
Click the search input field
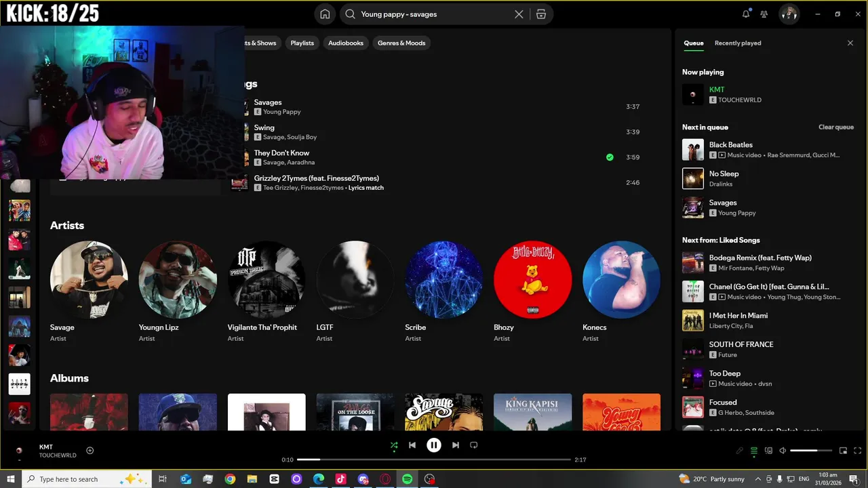434,14
